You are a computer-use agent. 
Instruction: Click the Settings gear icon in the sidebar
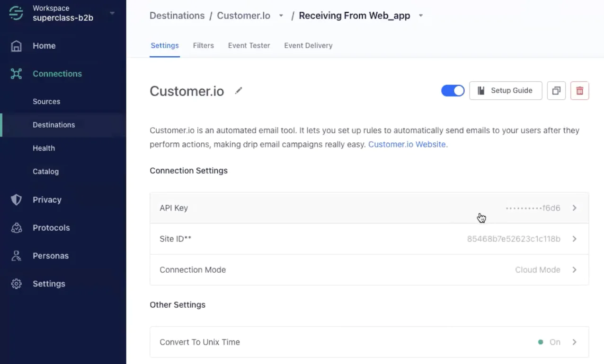pyautogui.click(x=16, y=284)
